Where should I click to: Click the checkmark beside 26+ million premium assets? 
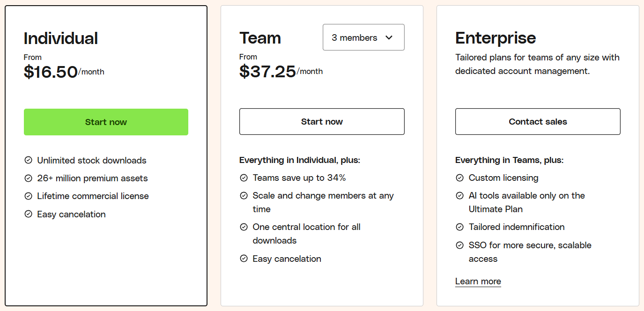28,178
